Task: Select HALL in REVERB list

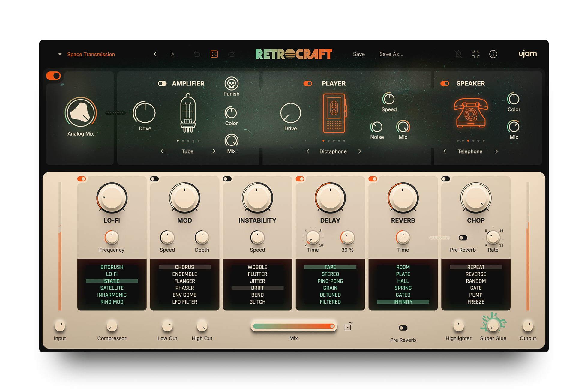Action: click(x=403, y=281)
